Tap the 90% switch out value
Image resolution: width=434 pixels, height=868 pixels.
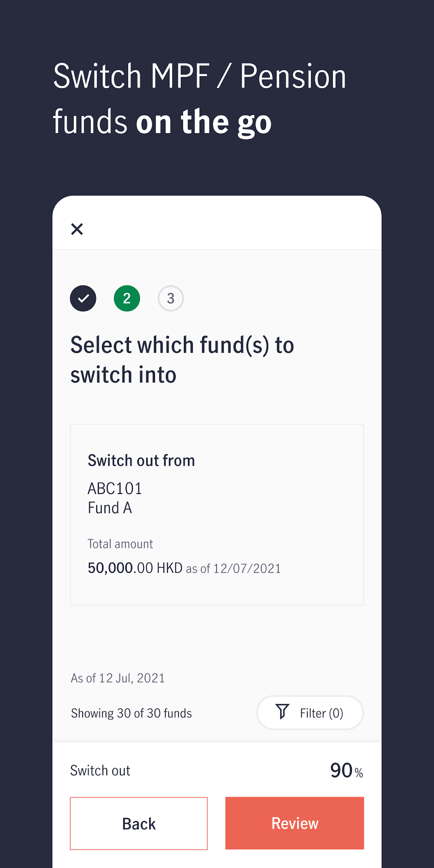[346, 771]
